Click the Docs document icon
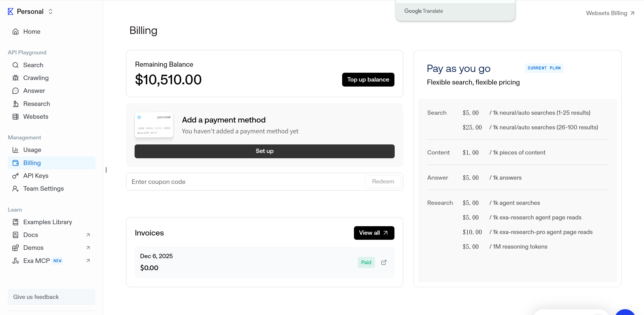 [x=16, y=235]
